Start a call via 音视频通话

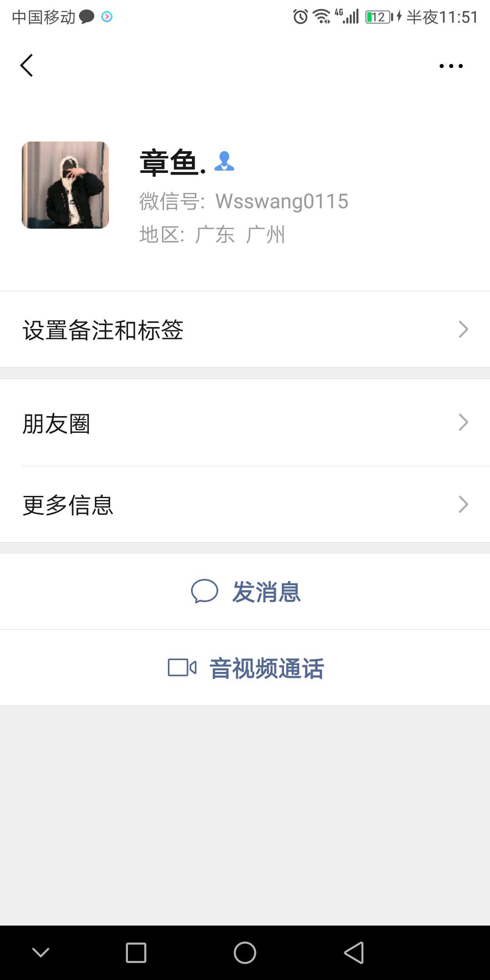pos(266,668)
